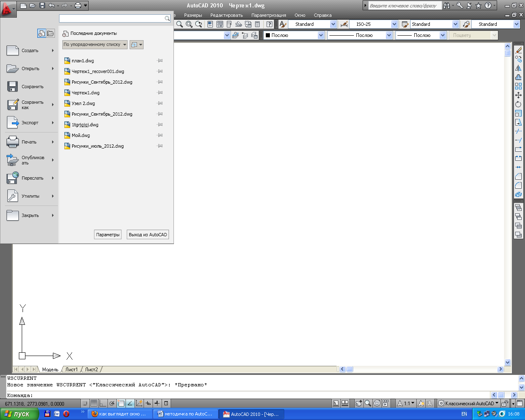Open the 'Параметризация' menu
The image size is (525, 420).
pos(269,15)
